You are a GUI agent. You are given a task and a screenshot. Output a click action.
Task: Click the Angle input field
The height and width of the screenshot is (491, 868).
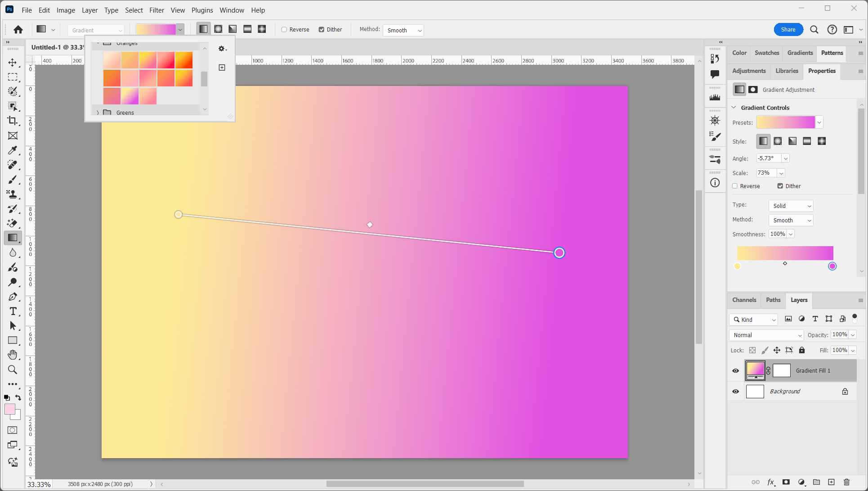click(768, 158)
